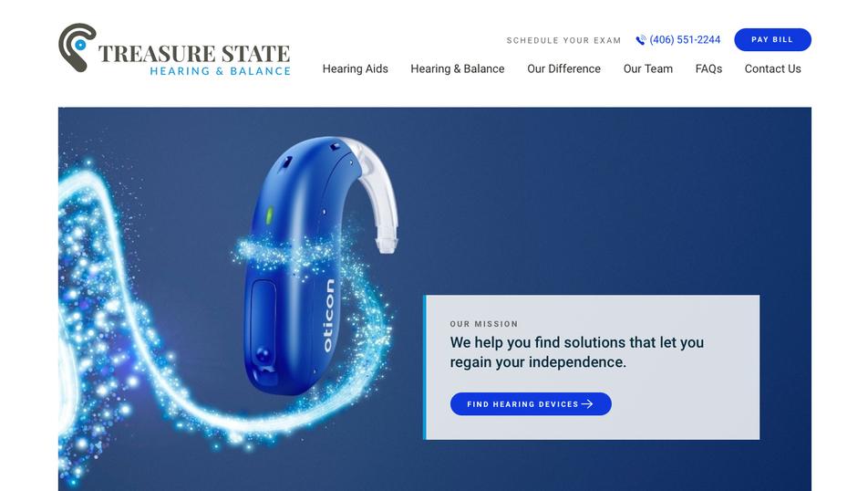Click the phone handset icon
This screenshot has width=868, height=491.
(640, 40)
